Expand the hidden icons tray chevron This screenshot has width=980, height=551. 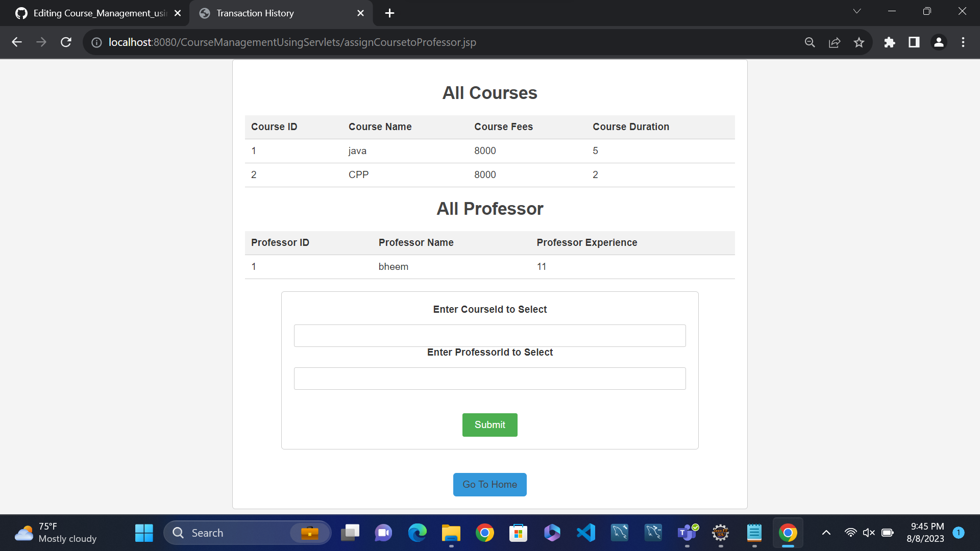[826, 532]
